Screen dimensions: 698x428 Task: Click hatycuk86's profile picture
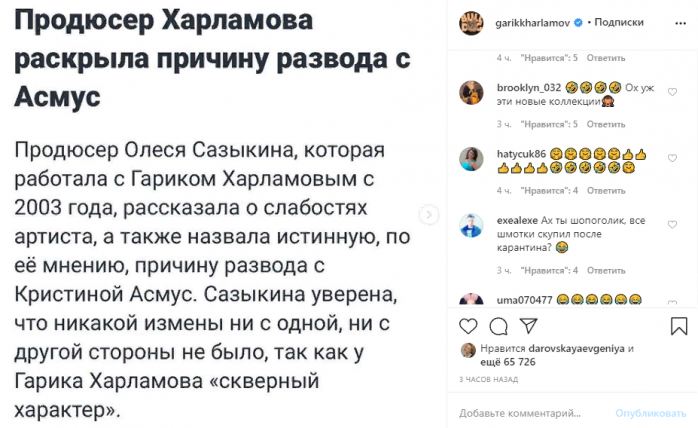click(x=471, y=159)
